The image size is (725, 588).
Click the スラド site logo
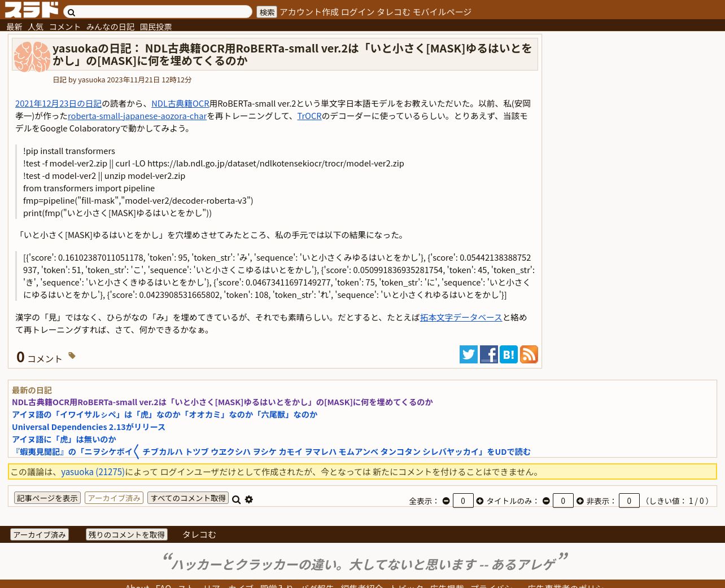32,10
